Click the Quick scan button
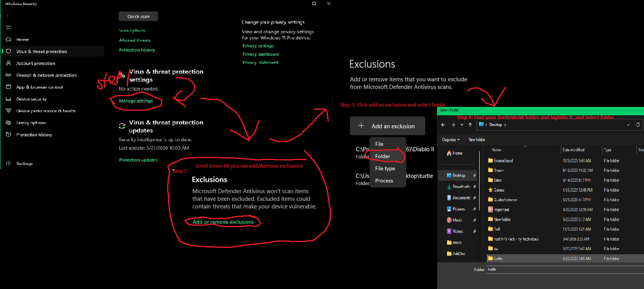The height and width of the screenshot is (289, 644). point(138,16)
